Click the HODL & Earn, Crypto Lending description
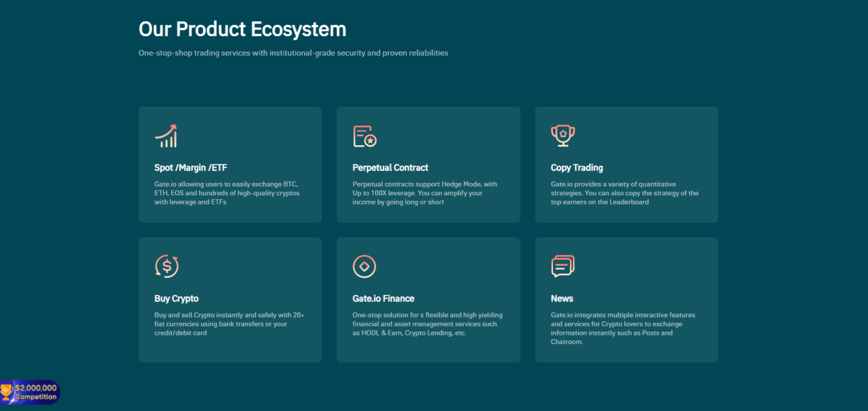Image resolution: width=868 pixels, height=411 pixels. click(x=428, y=324)
